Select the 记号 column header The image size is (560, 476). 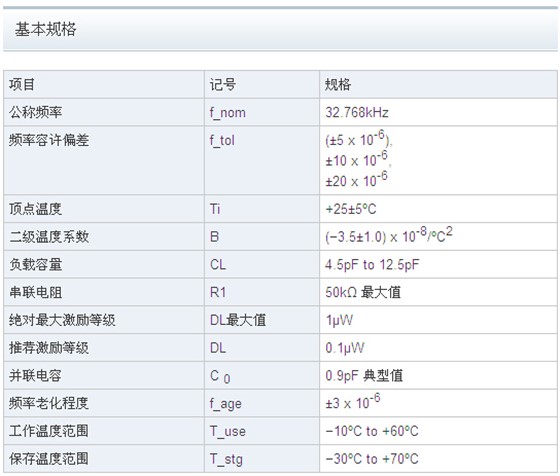point(222,85)
